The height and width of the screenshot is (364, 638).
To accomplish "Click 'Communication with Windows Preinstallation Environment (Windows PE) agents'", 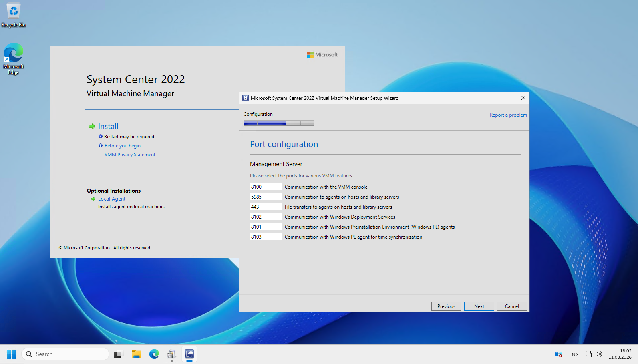I will [370, 227].
